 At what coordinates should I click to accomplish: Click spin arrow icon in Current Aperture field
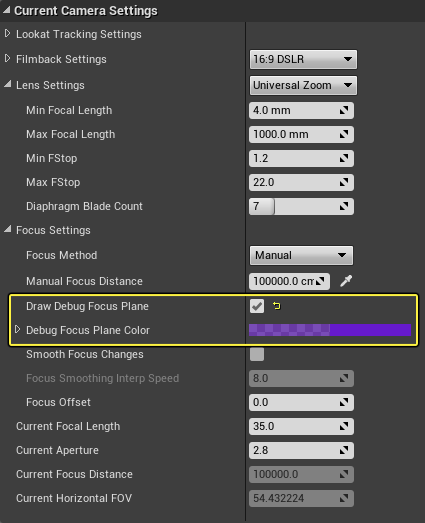[344, 450]
